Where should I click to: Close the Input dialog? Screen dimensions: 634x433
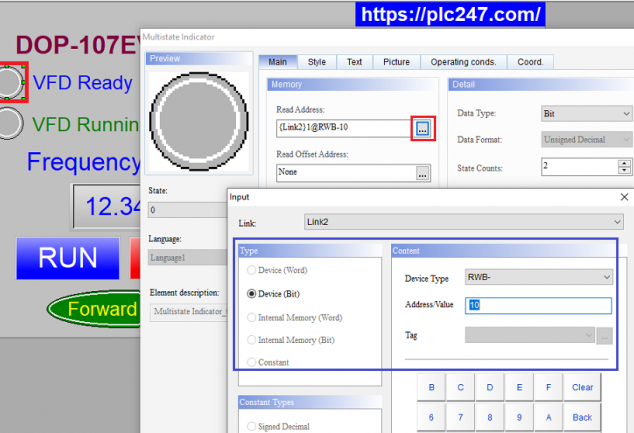(624, 197)
